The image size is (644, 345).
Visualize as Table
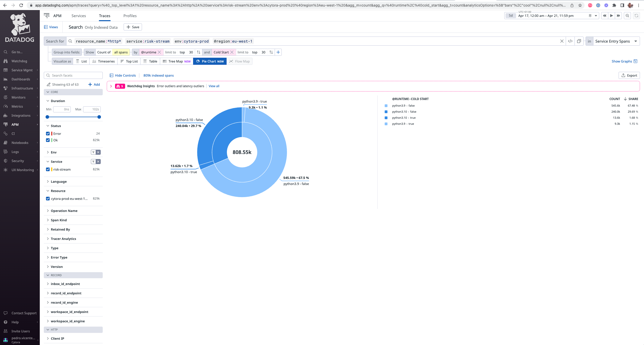pos(150,61)
